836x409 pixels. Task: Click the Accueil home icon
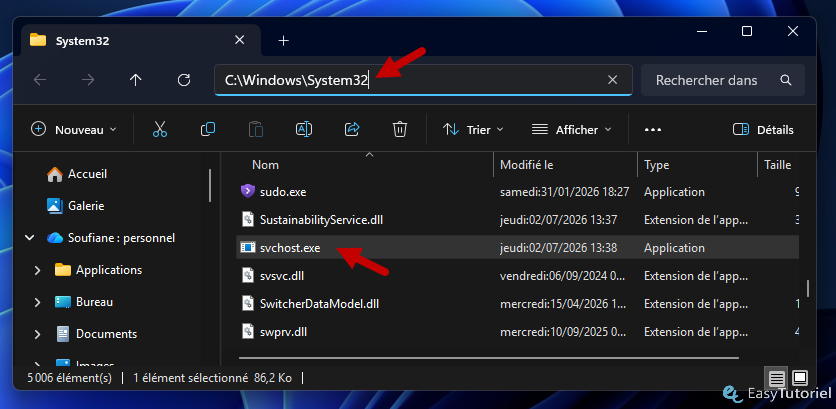coord(55,174)
